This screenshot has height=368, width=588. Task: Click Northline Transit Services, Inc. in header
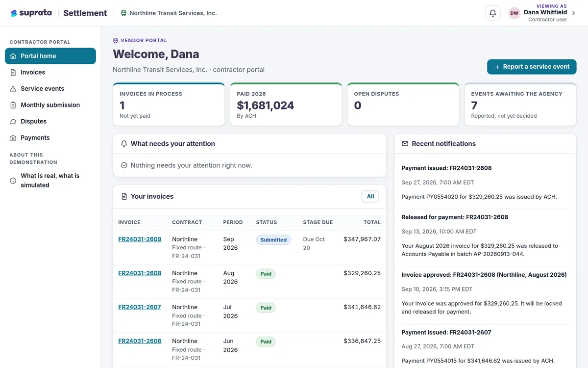pos(173,13)
